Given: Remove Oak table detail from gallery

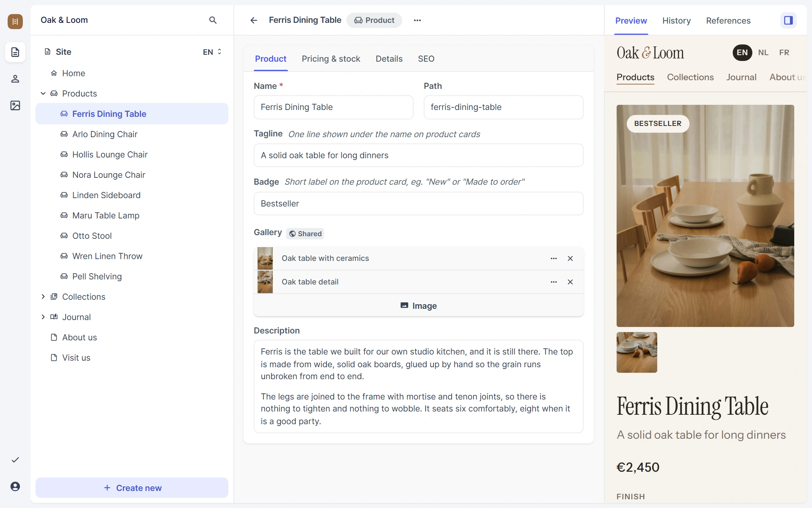Looking at the screenshot, I should click(570, 282).
